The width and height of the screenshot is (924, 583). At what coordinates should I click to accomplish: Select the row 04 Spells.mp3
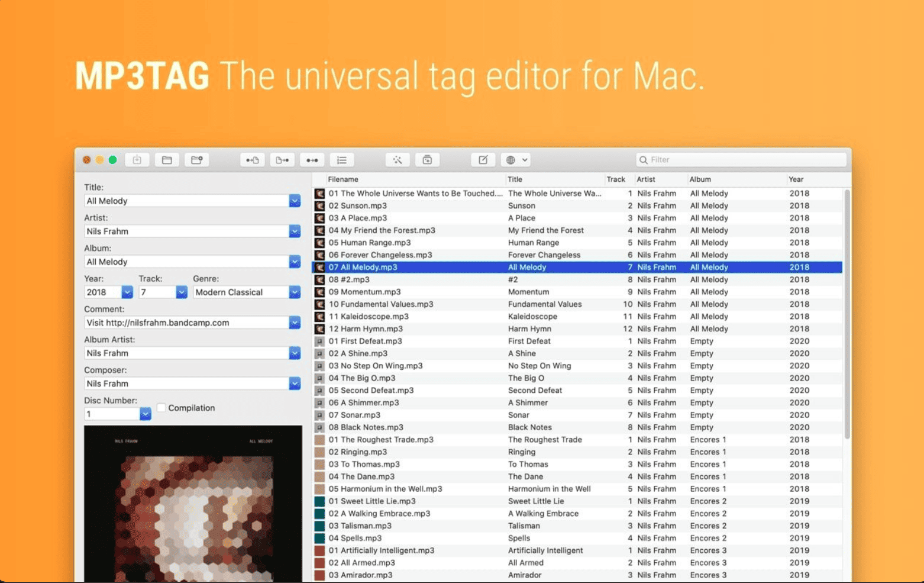[577, 538]
